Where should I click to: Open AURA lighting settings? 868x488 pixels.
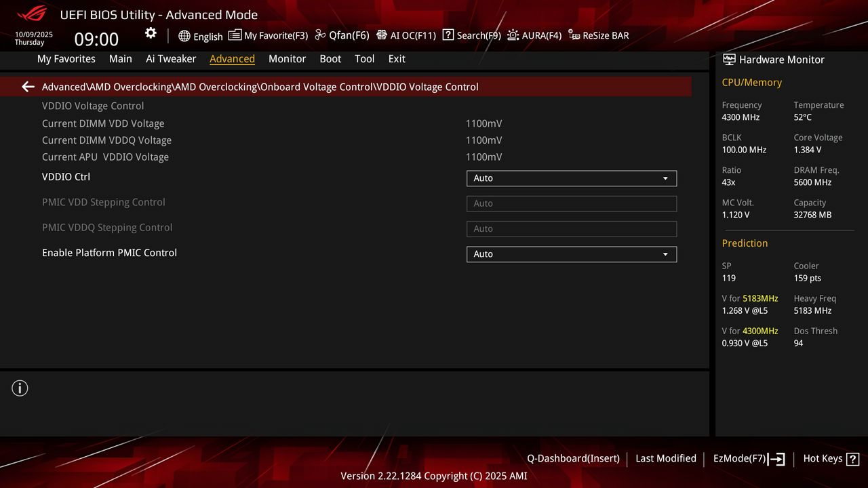[x=534, y=35]
